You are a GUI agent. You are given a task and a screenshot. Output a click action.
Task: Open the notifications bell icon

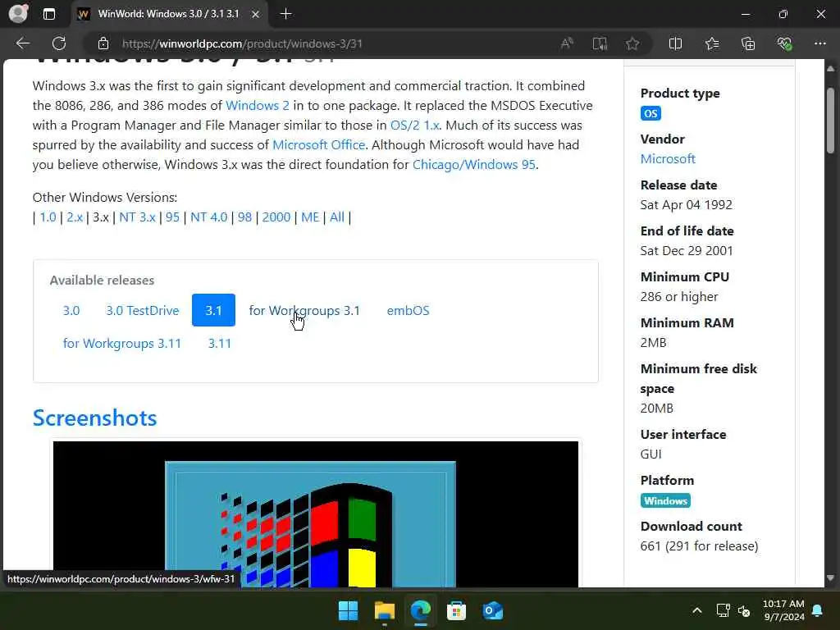tap(818, 610)
